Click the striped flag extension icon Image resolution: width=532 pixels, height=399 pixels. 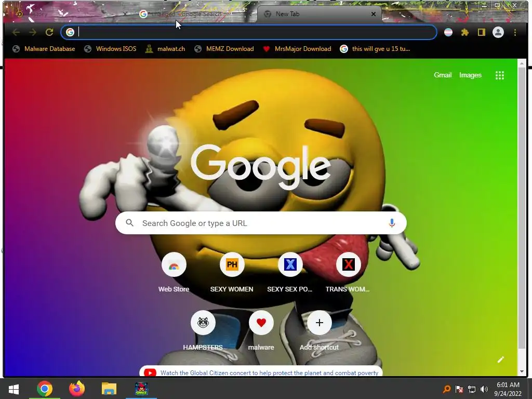click(448, 32)
